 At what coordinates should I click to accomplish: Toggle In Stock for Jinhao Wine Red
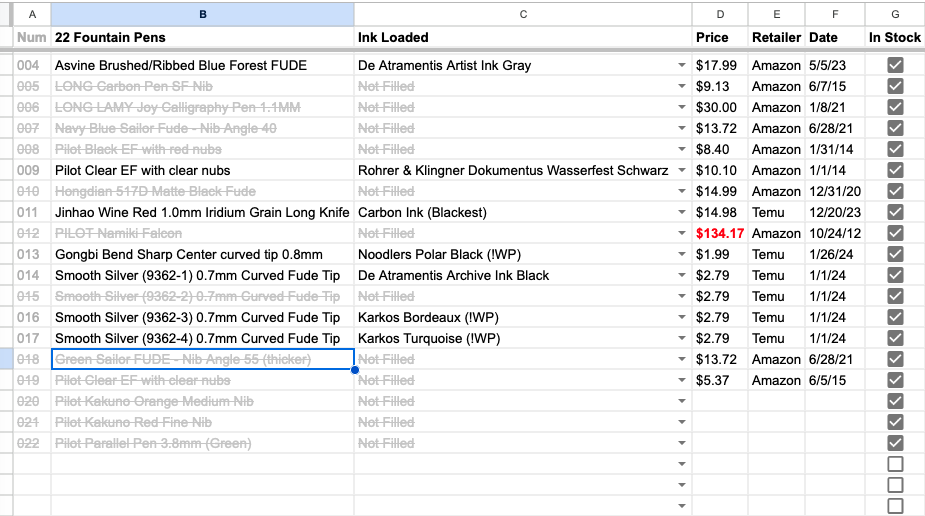[x=895, y=212]
